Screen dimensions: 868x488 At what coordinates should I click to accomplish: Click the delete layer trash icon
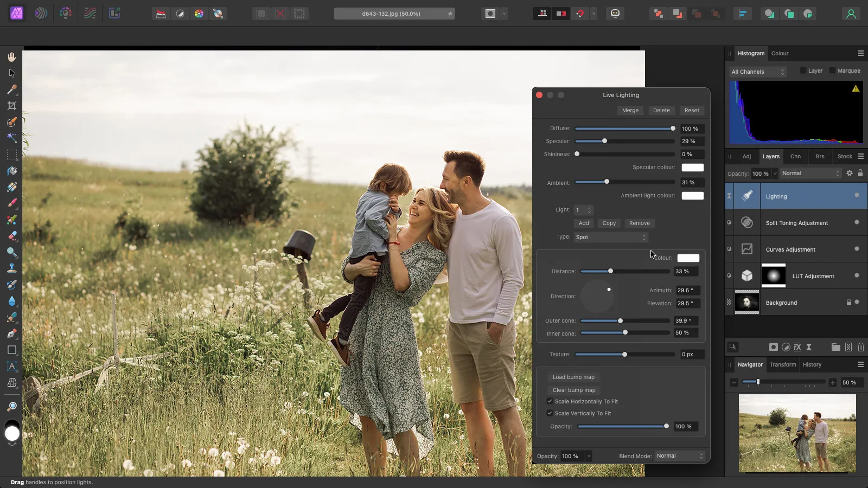[860, 347]
